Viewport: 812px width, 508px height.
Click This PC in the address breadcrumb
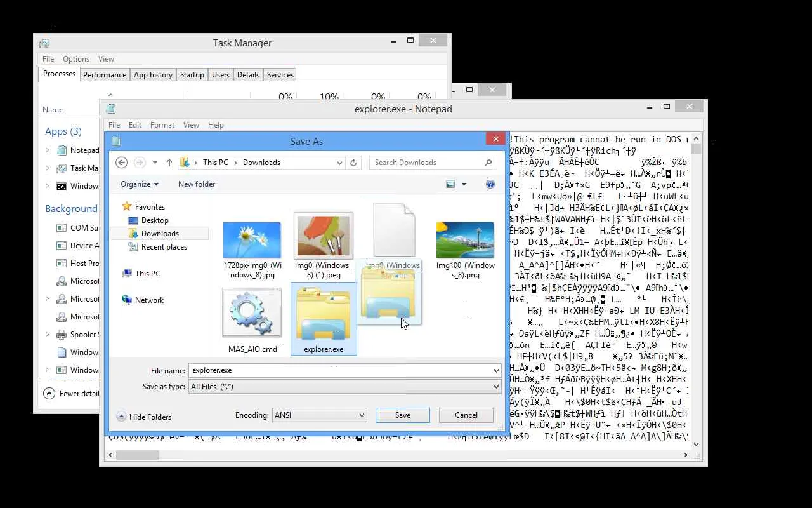tap(216, 163)
